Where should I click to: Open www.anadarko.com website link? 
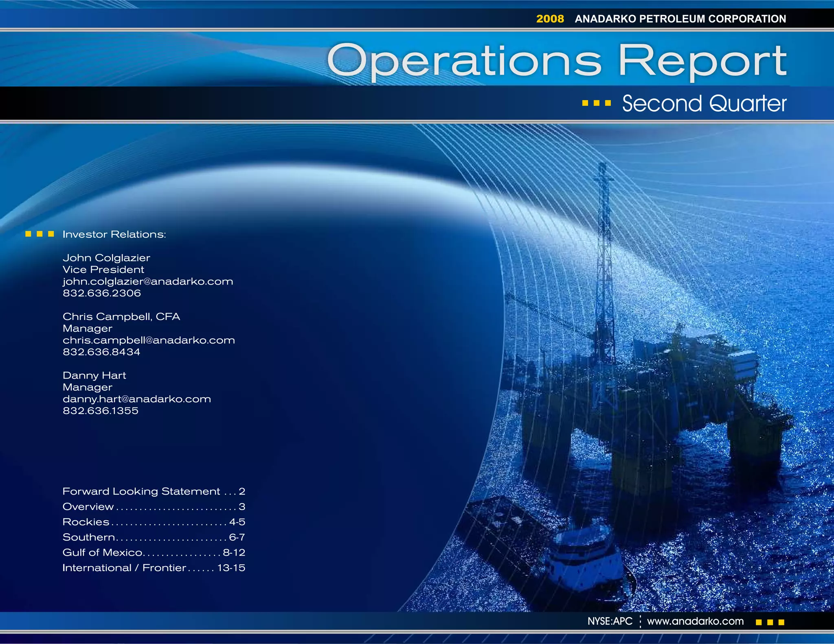click(x=695, y=621)
